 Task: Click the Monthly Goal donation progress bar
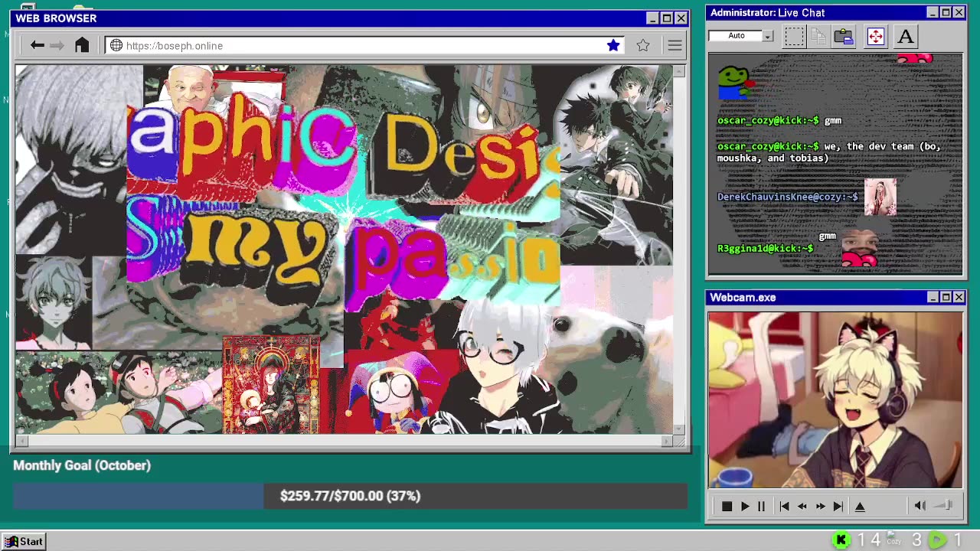click(350, 496)
